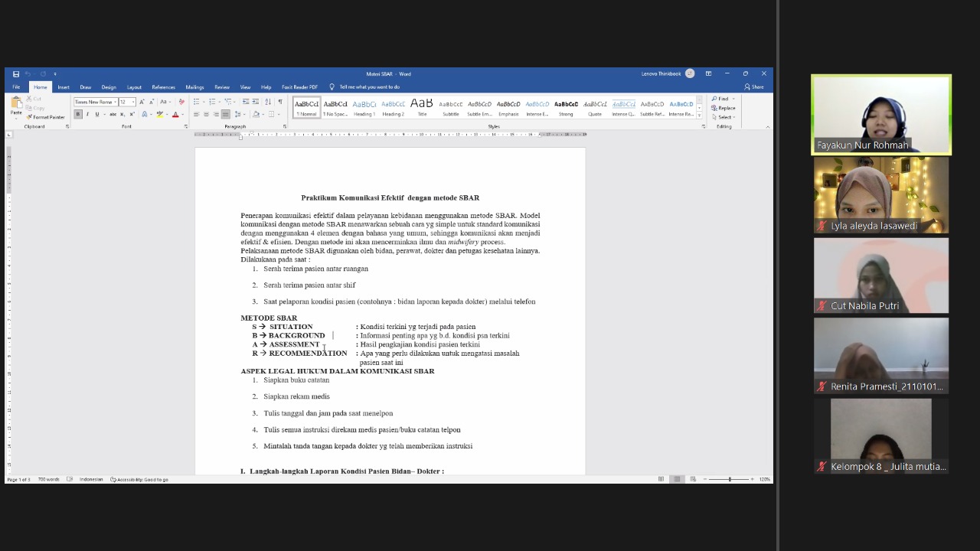980x551 pixels.
Task: Save the document with the floppy disk icon
Action: pyautogui.click(x=15, y=74)
